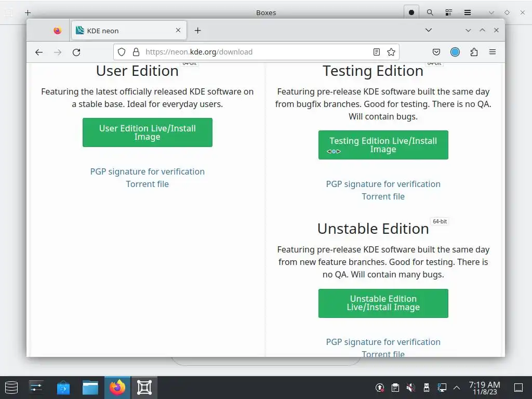Image resolution: width=532 pixels, height=399 pixels.
Task: Click the padlock site security icon
Action: 136,52
